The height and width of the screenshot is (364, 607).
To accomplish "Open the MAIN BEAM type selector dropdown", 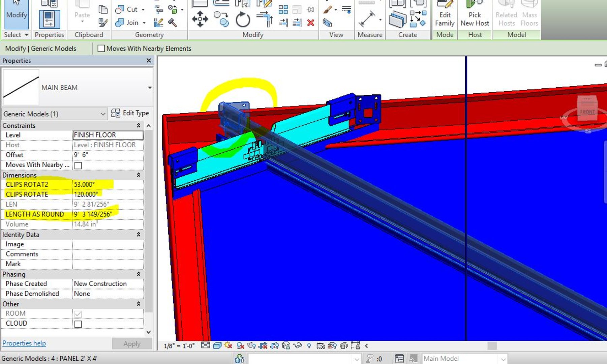I will click(x=150, y=88).
